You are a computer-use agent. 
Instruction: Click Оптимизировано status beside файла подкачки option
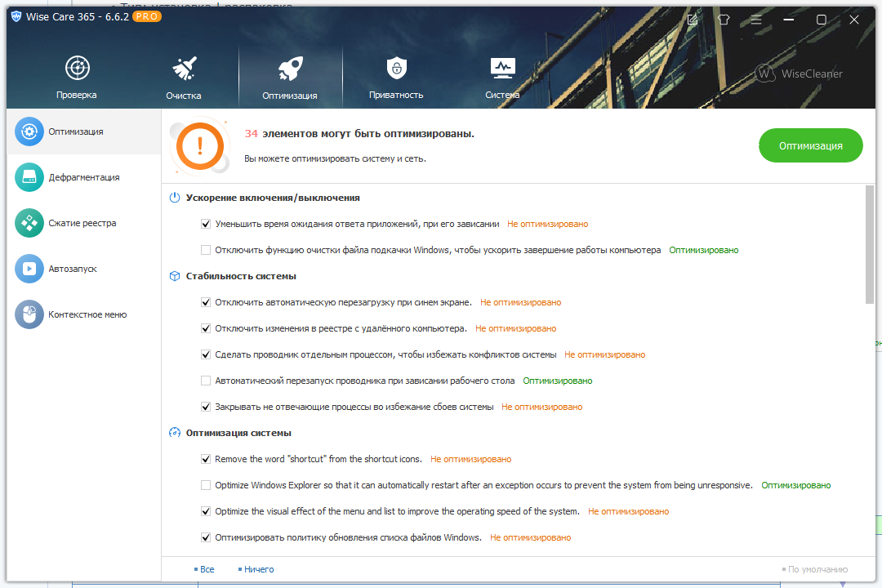704,250
